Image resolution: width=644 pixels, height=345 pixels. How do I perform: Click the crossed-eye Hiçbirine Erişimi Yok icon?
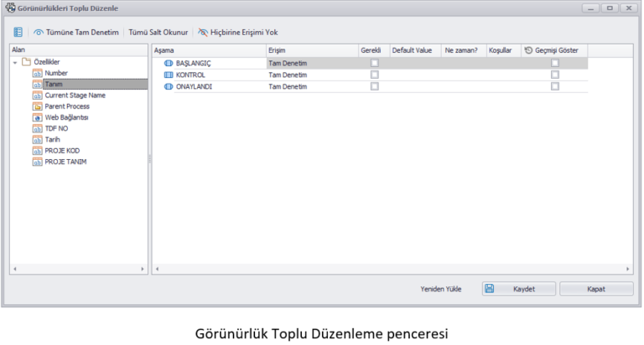[203, 33]
